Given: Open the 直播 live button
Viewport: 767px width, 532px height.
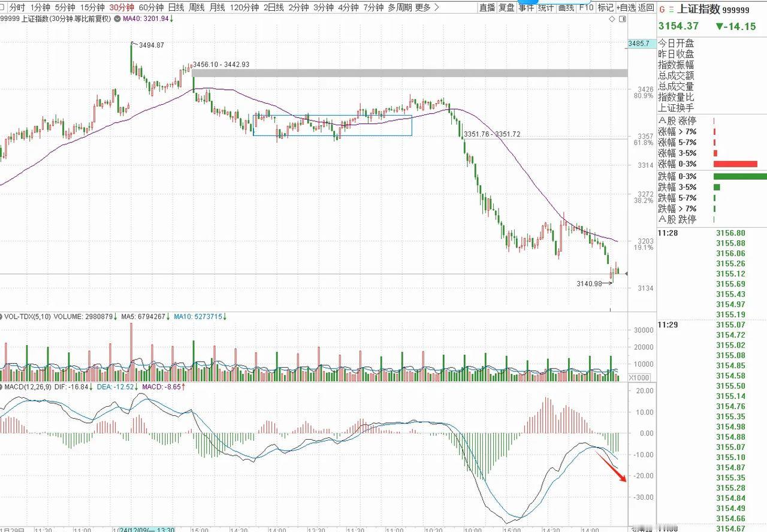Looking at the screenshot, I should click(x=487, y=7).
